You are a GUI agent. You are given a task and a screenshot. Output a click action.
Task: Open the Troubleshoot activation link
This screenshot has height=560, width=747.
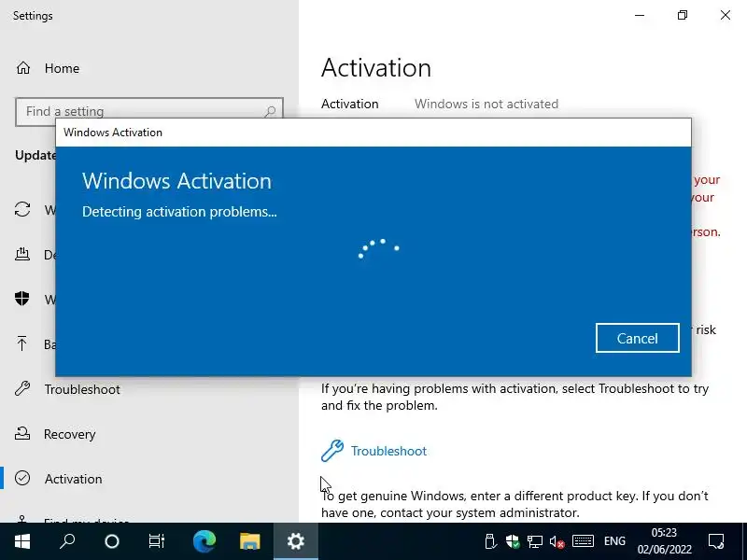388,451
